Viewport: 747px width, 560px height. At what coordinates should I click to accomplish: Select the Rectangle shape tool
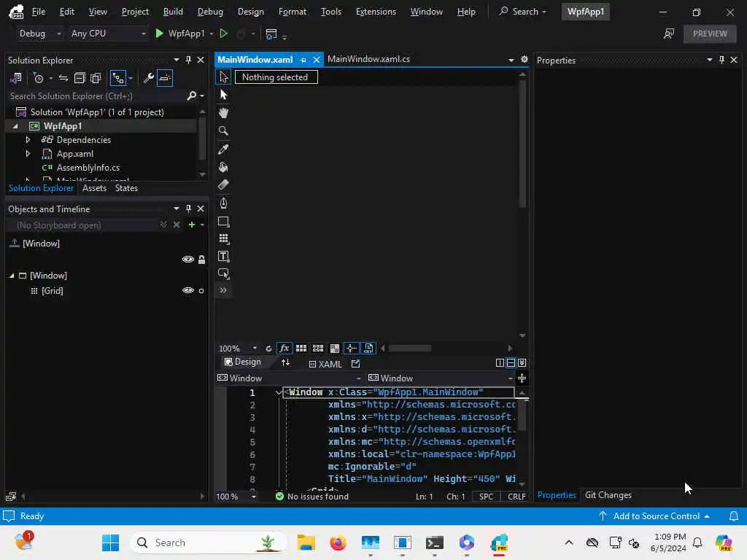click(223, 222)
